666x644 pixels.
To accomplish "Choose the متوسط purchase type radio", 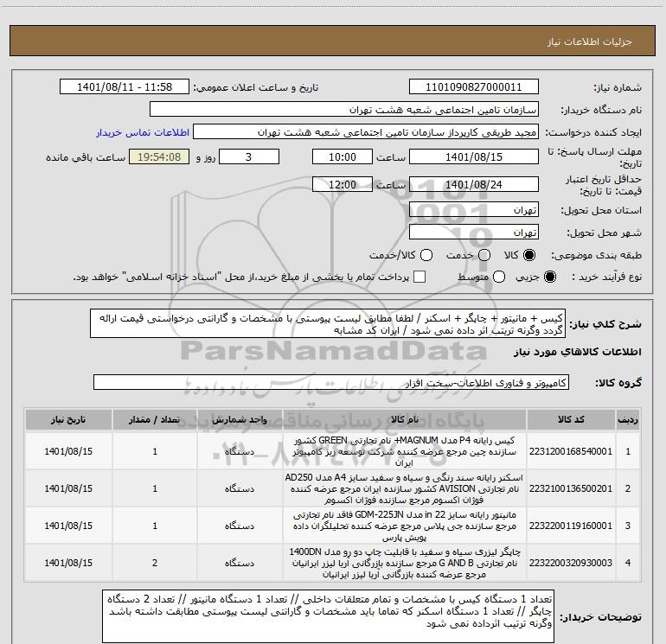I will 499,277.
